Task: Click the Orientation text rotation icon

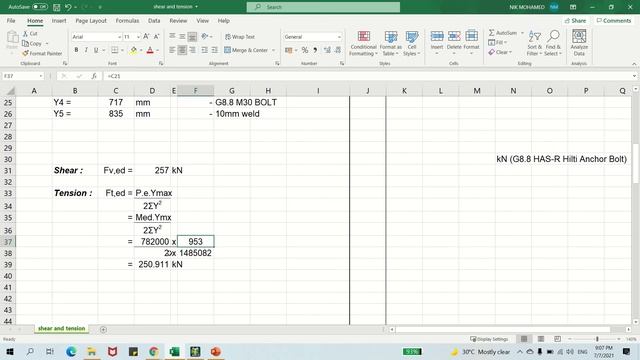Action: click(205, 37)
